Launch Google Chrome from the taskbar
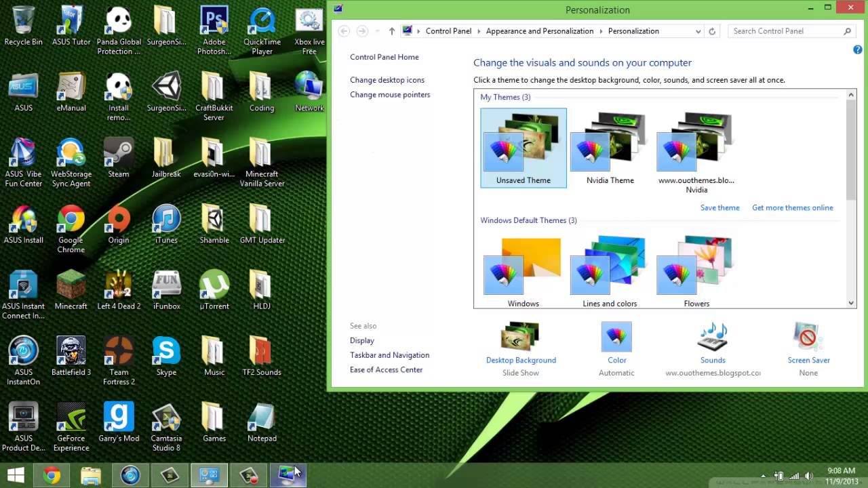 52,475
